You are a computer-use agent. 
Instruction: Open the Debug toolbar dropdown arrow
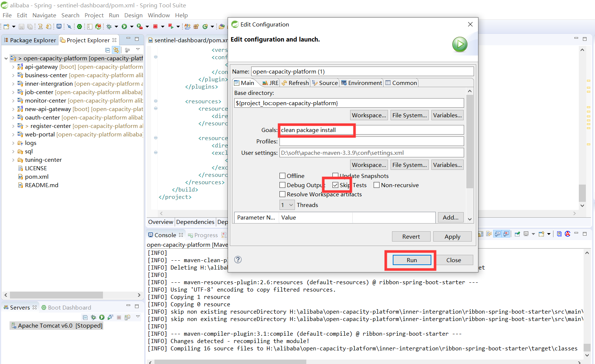[x=116, y=26]
